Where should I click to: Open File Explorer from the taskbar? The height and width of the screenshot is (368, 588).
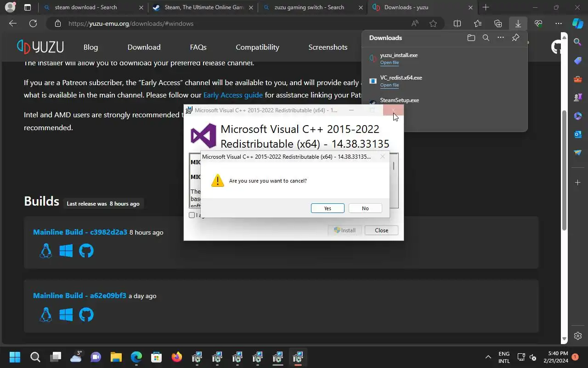click(116, 357)
